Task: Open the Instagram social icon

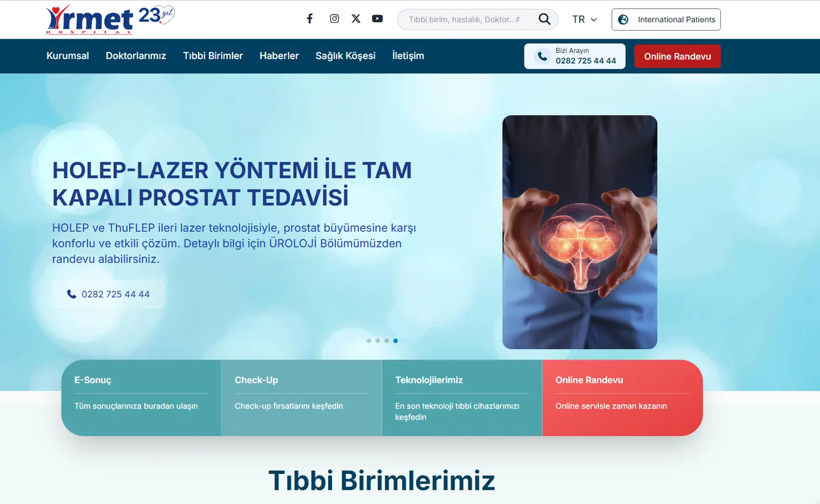Action: (x=334, y=19)
